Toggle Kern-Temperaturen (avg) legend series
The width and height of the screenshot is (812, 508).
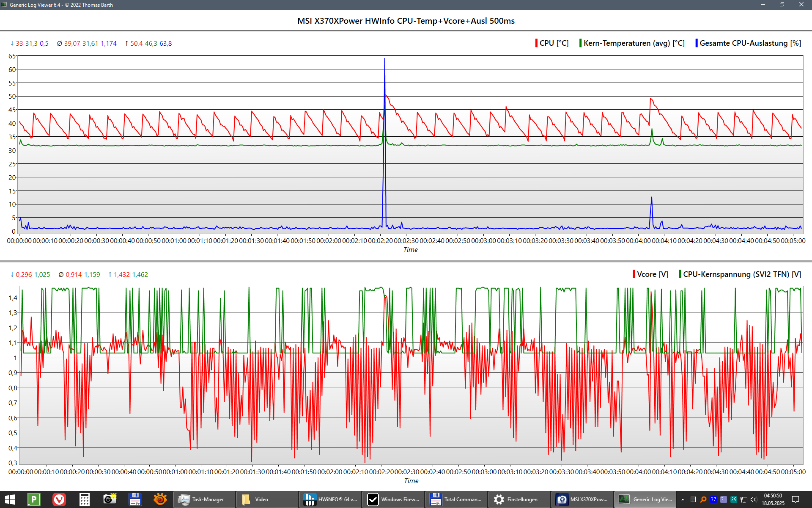coord(634,43)
